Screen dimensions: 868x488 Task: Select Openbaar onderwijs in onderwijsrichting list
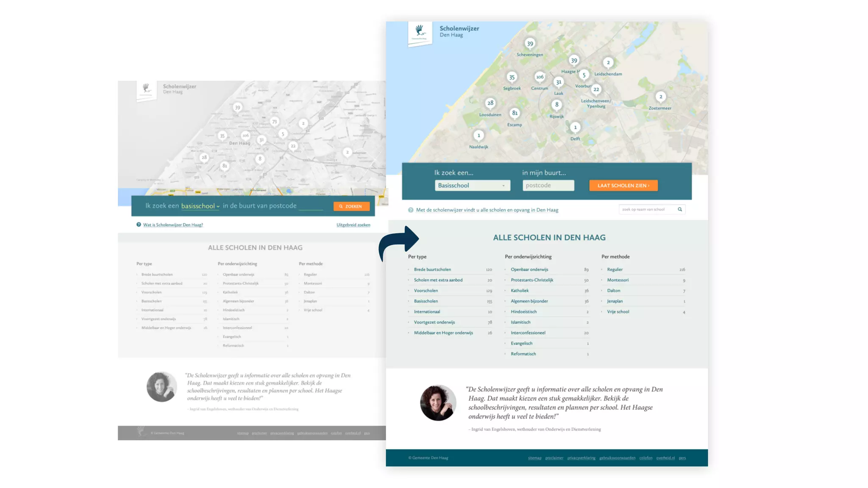(x=529, y=269)
